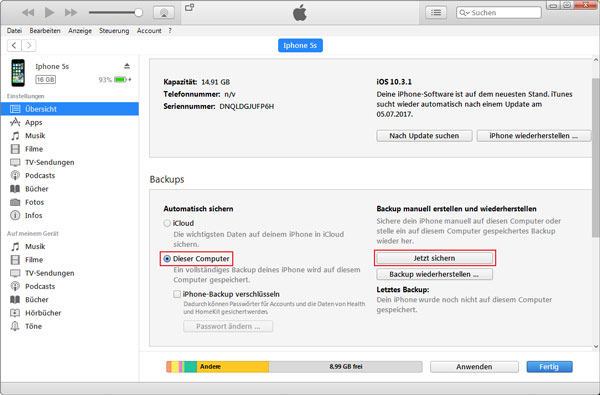The image size is (600, 395).
Task: Select the Dieser Computer radio button
Action: tap(167, 259)
